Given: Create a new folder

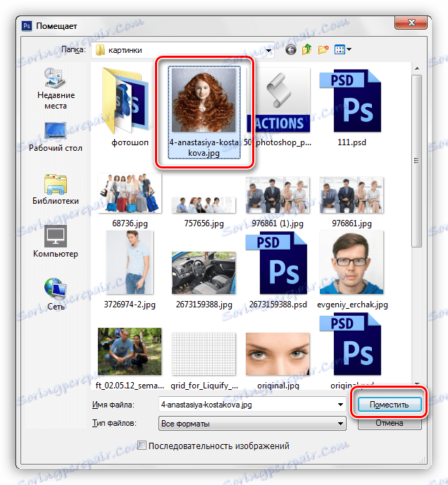Looking at the screenshot, I should (323, 49).
